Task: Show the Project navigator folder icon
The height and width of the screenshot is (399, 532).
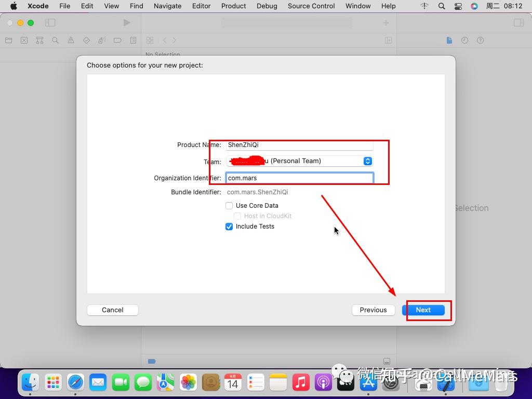Action: point(8,41)
